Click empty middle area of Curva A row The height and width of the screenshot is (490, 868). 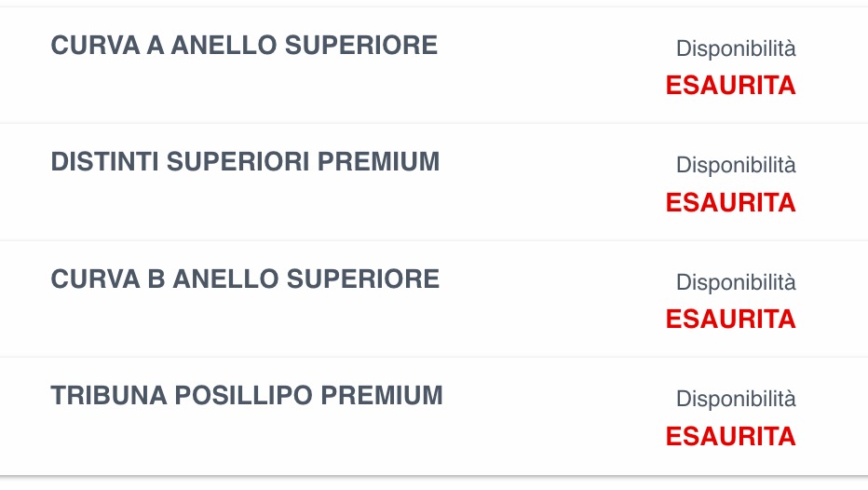click(x=549, y=65)
